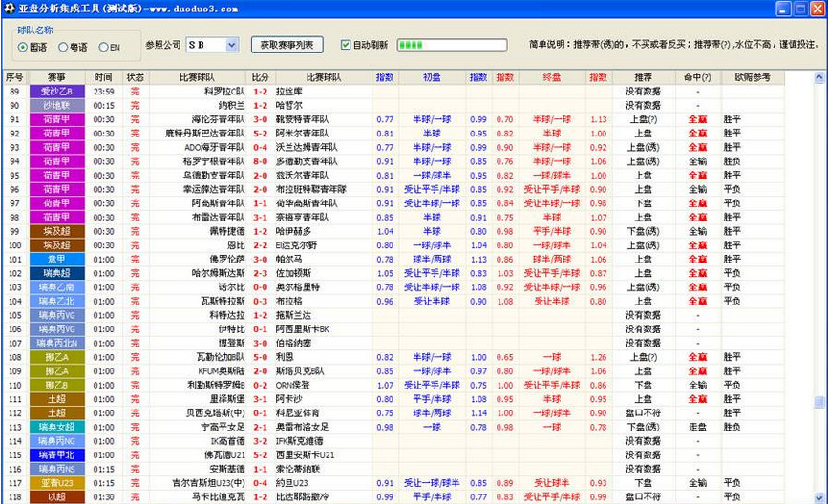Click the 获取赛事列表 button
The image size is (828, 504).
[287, 45]
